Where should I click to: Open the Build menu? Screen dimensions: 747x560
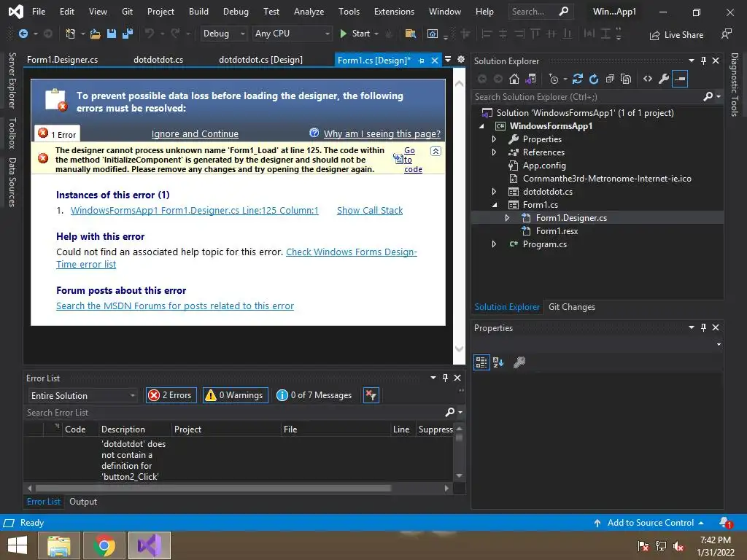point(198,12)
